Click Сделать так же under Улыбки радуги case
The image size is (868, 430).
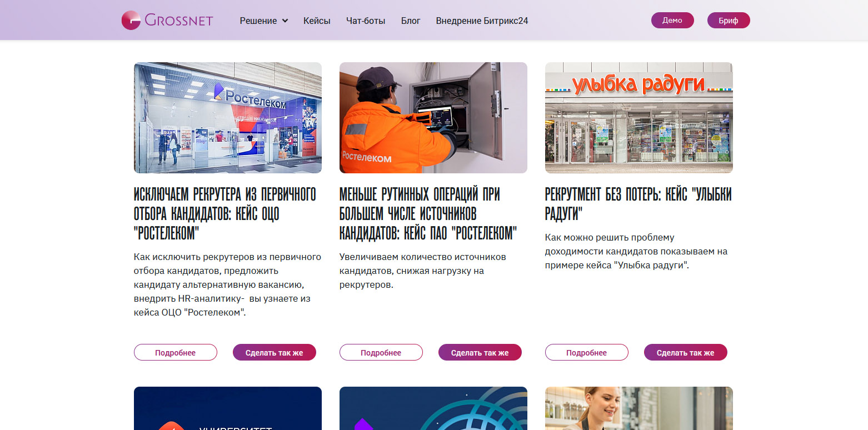pyautogui.click(x=686, y=352)
